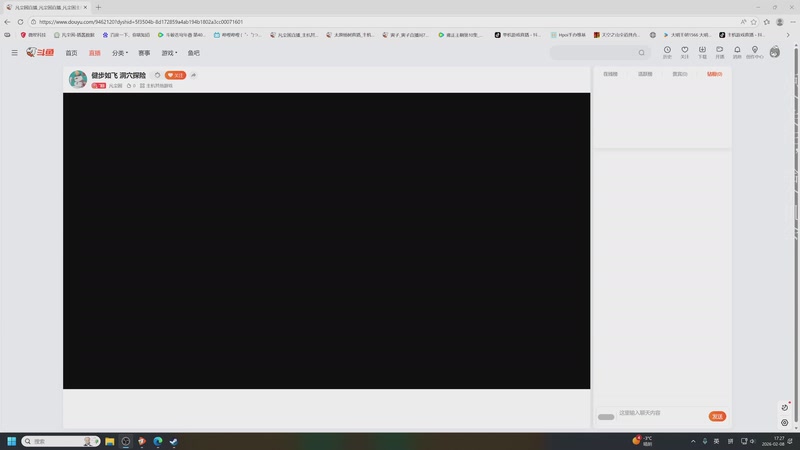Switch to first ranking tab in chat panel
800x450 pixels.
click(610, 74)
